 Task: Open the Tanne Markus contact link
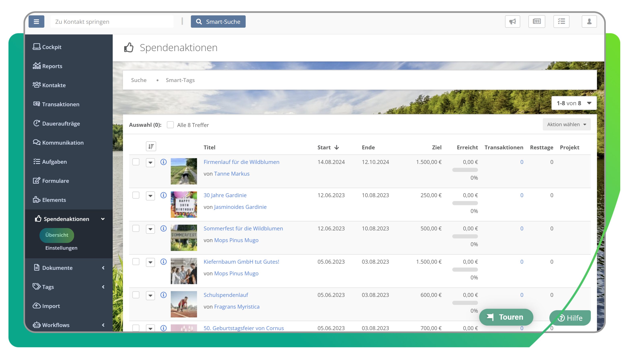click(x=231, y=174)
